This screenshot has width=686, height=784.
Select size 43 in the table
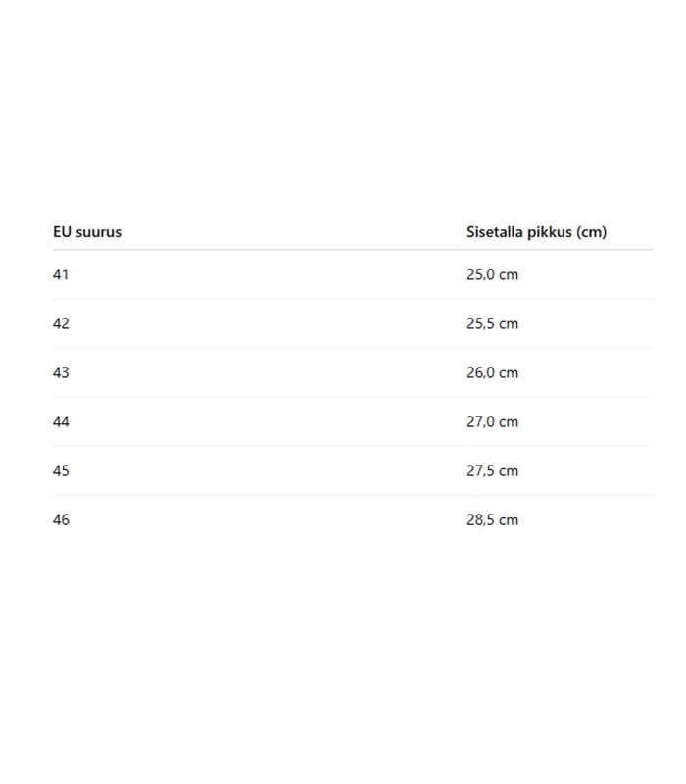click(x=61, y=372)
